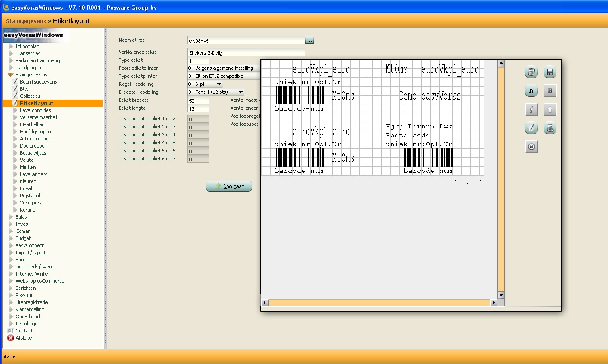Click the pencil icon beside Btw
Viewport: 608px width, 364px height.
[x=15, y=89]
